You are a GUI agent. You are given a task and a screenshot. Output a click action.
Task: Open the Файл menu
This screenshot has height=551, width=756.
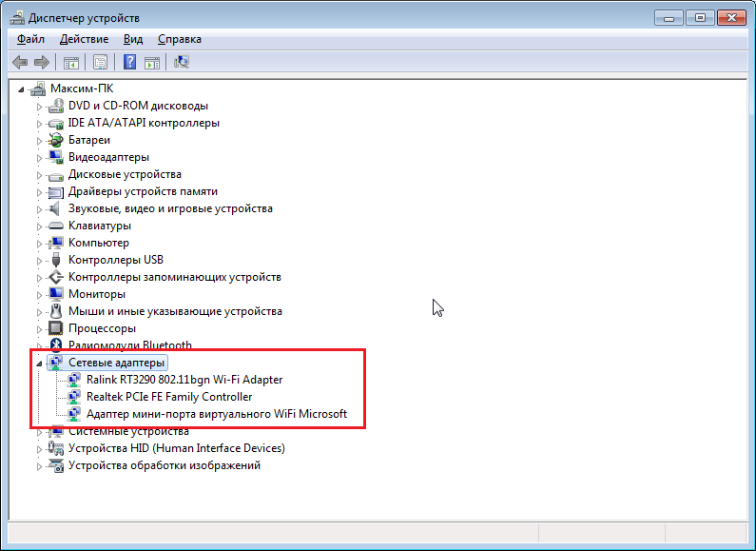30,39
